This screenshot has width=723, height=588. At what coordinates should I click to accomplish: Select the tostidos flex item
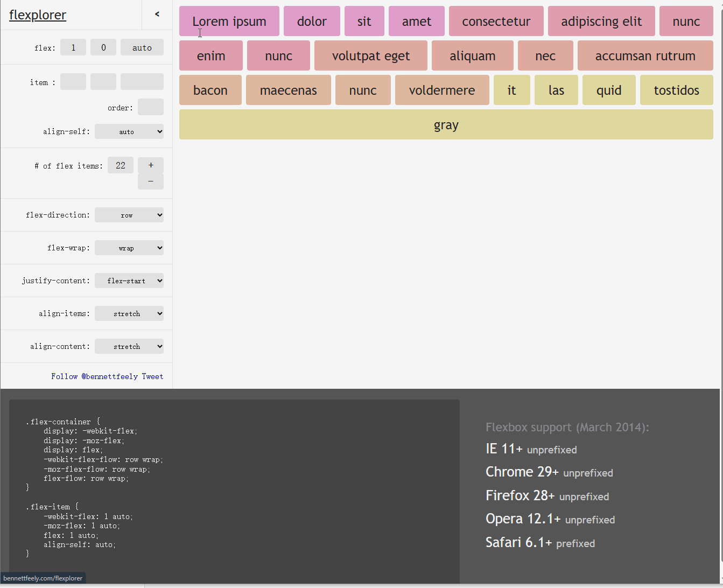pyautogui.click(x=677, y=90)
